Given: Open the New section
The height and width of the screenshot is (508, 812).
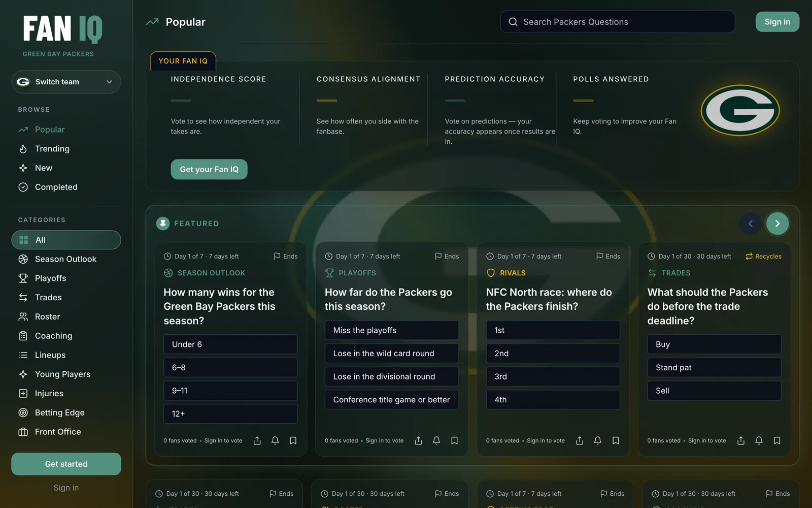Looking at the screenshot, I should click(x=66, y=168).
